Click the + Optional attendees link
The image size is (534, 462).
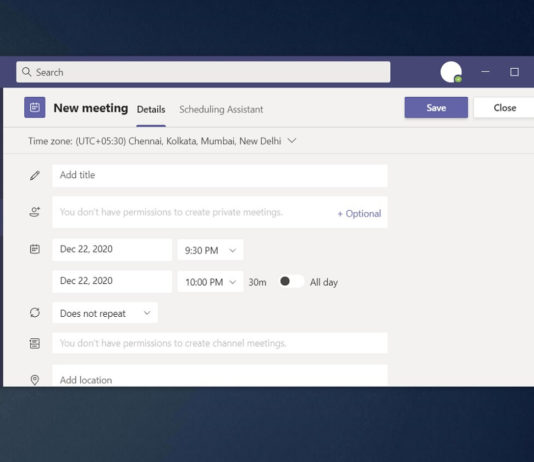pos(359,213)
